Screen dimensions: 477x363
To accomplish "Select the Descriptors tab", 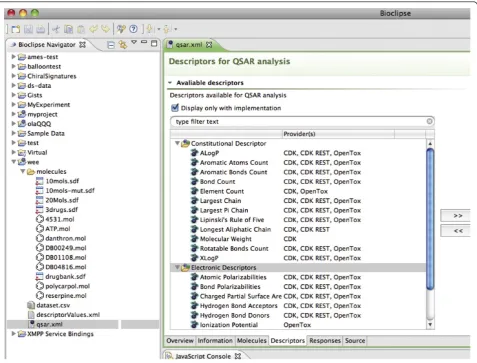I will tap(288, 341).
